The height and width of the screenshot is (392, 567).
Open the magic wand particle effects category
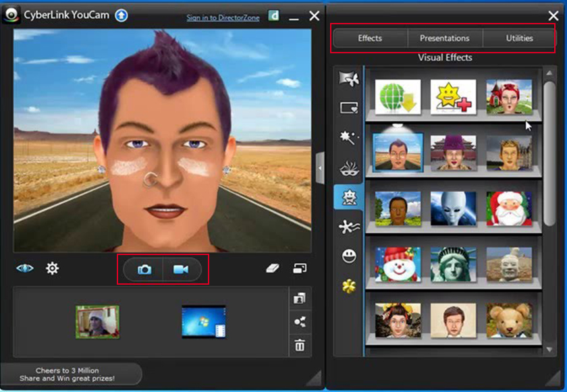coord(348,135)
